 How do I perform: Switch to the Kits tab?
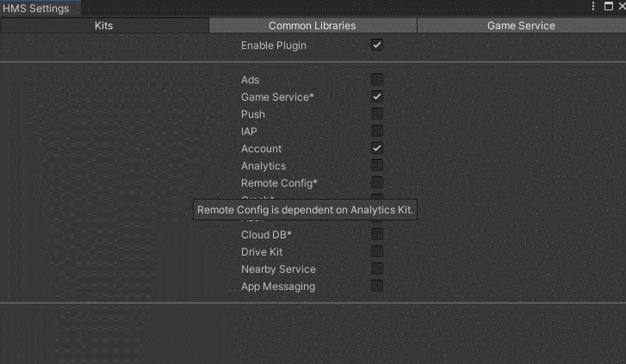click(105, 25)
